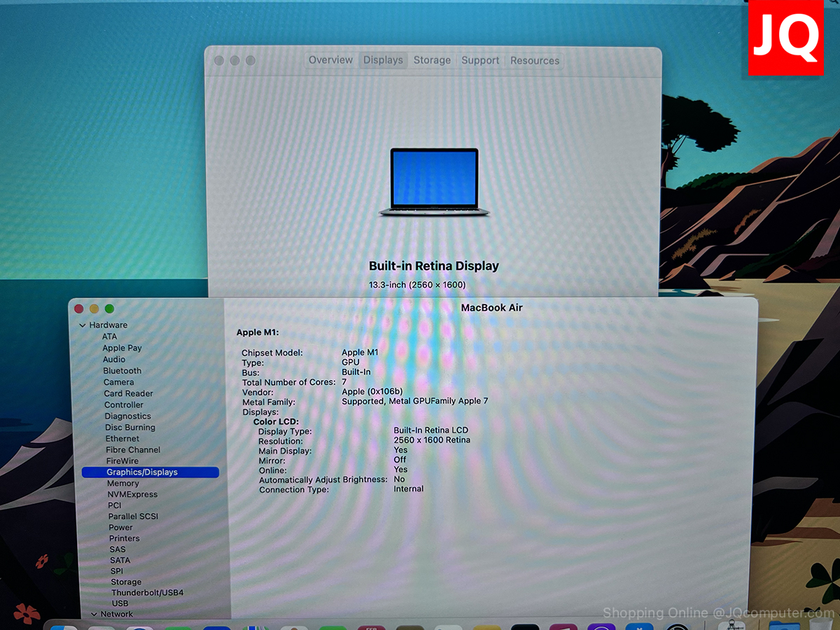Open the Audio hardware entry
The image size is (840, 630).
tap(114, 359)
